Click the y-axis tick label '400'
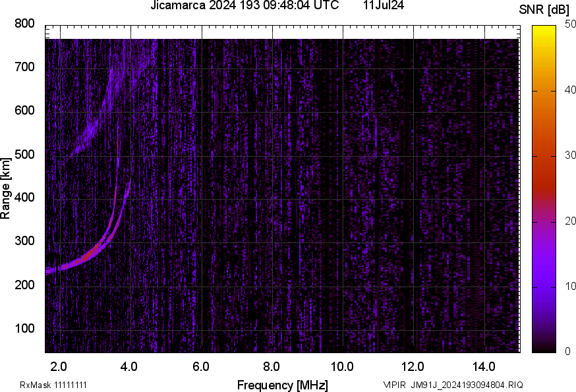The width and height of the screenshot is (576, 392). (x=24, y=198)
